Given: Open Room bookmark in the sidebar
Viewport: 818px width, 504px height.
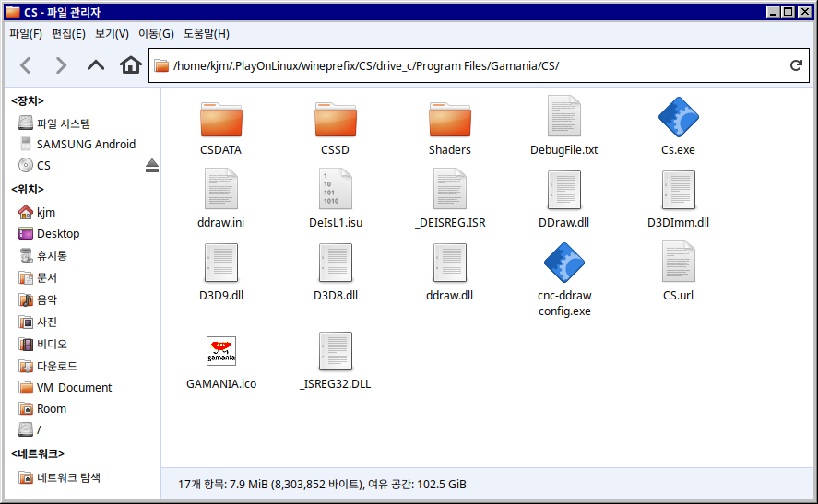Looking at the screenshot, I should [x=42, y=408].
